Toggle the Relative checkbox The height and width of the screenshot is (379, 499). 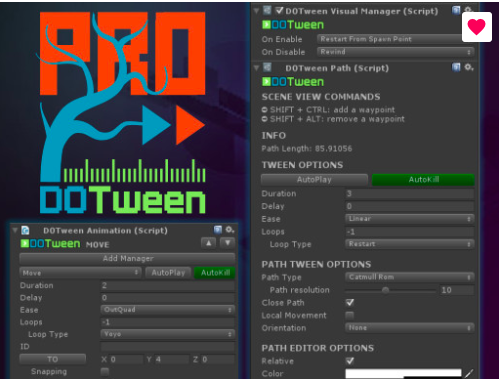point(350,361)
